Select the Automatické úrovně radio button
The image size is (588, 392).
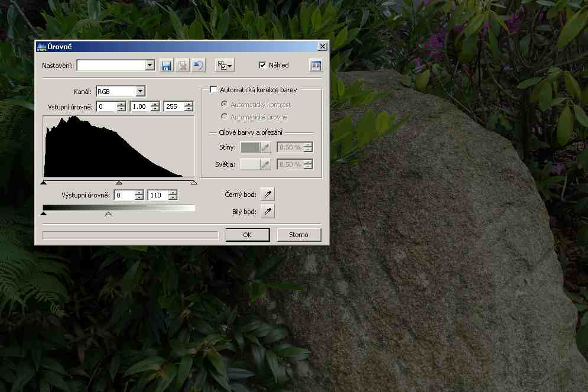coord(224,117)
